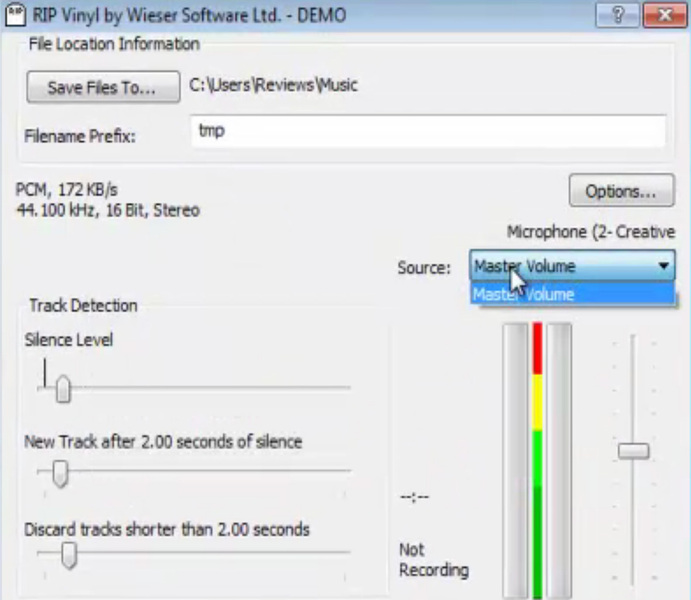The height and width of the screenshot is (600, 691).
Task: Click the RIP Vinyl app icon in title bar
Action: 15,15
